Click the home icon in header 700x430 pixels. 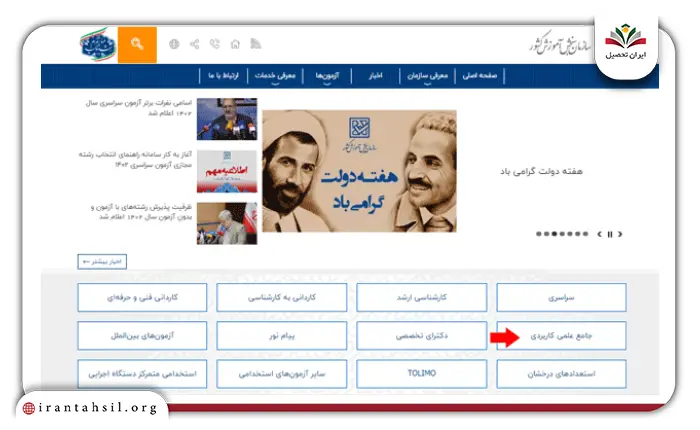235,44
